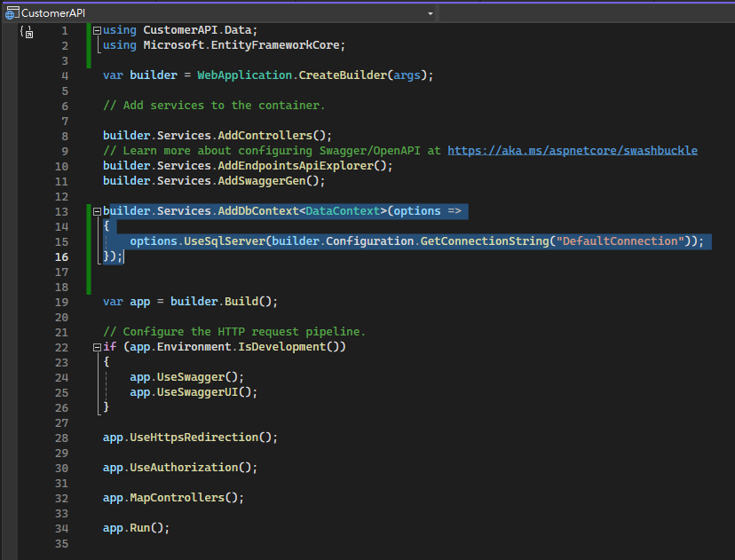
Task: Click on WebApplication class name in line 4
Action: pos(244,75)
